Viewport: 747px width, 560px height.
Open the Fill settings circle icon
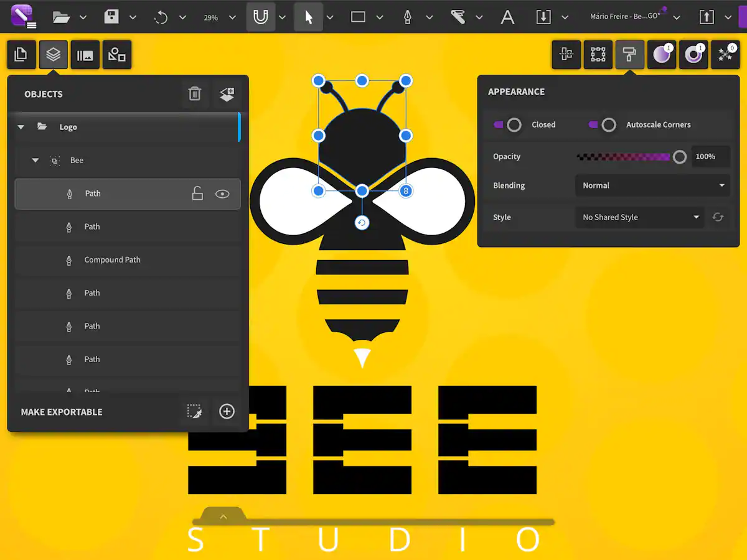tap(661, 55)
